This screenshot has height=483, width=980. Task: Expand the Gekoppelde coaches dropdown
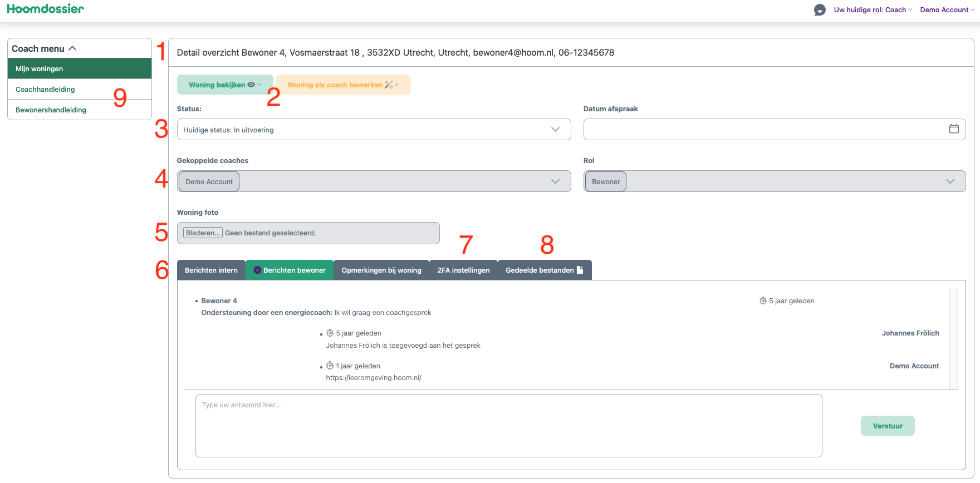click(x=555, y=181)
